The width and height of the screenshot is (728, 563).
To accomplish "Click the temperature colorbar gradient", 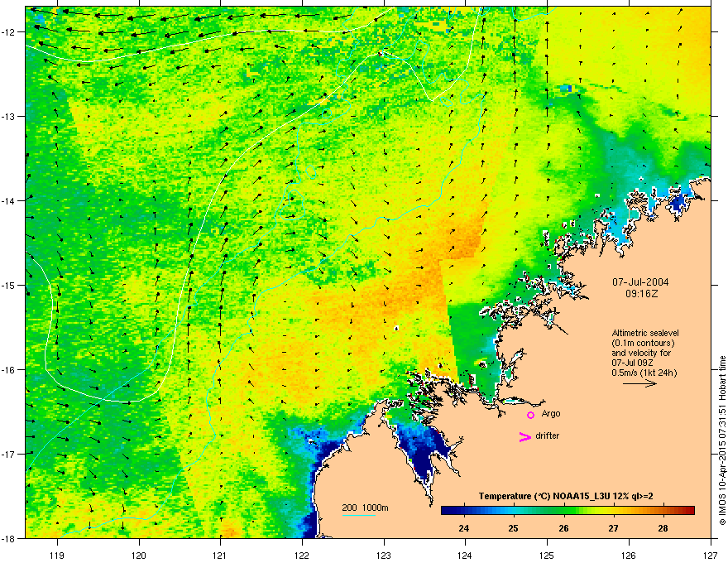I will click(568, 511).
